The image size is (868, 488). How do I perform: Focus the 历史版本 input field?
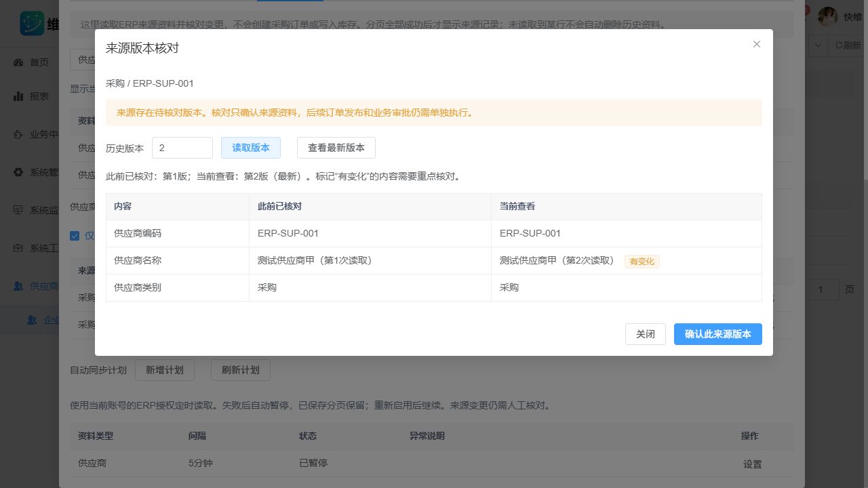(182, 148)
